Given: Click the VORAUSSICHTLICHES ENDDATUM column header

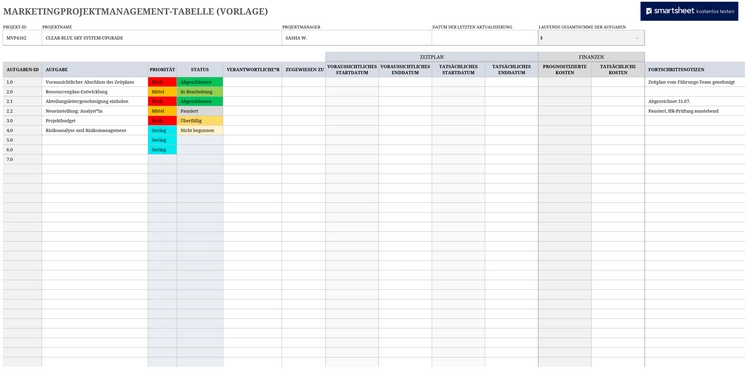Looking at the screenshot, I should 405,70.
